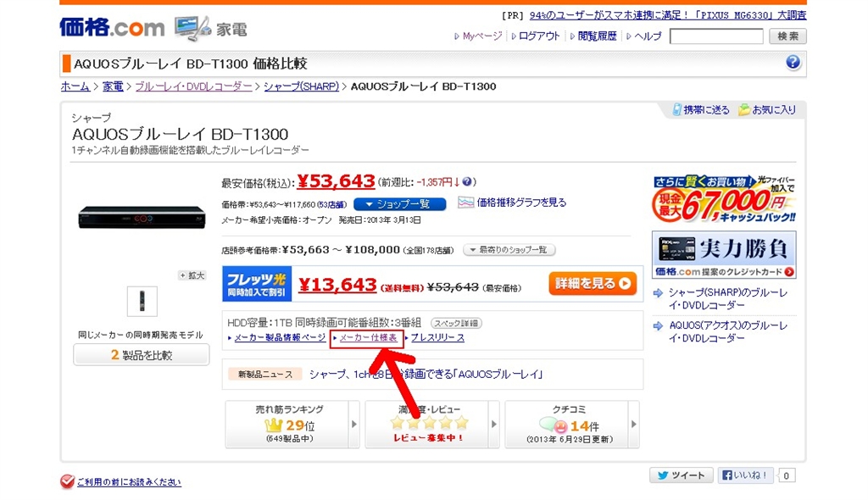Click the ¥13,643 discounted price link

[x=337, y=285]
